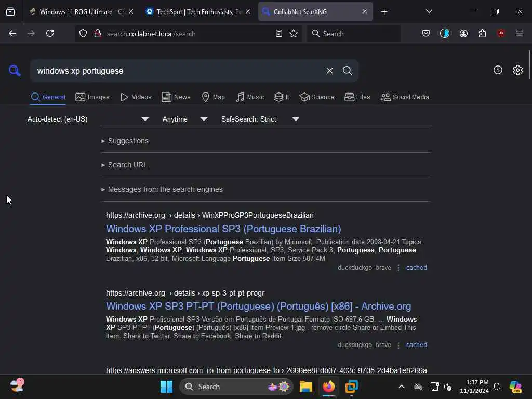This screenshot has width=532, height=399.
Task: Select the It category tab
Action: (282, 97)
